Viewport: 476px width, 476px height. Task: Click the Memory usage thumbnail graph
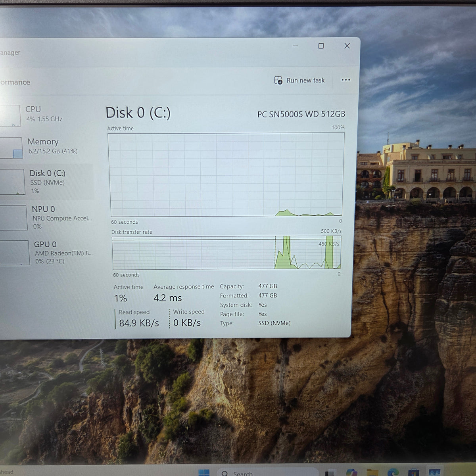pos(11,148)
